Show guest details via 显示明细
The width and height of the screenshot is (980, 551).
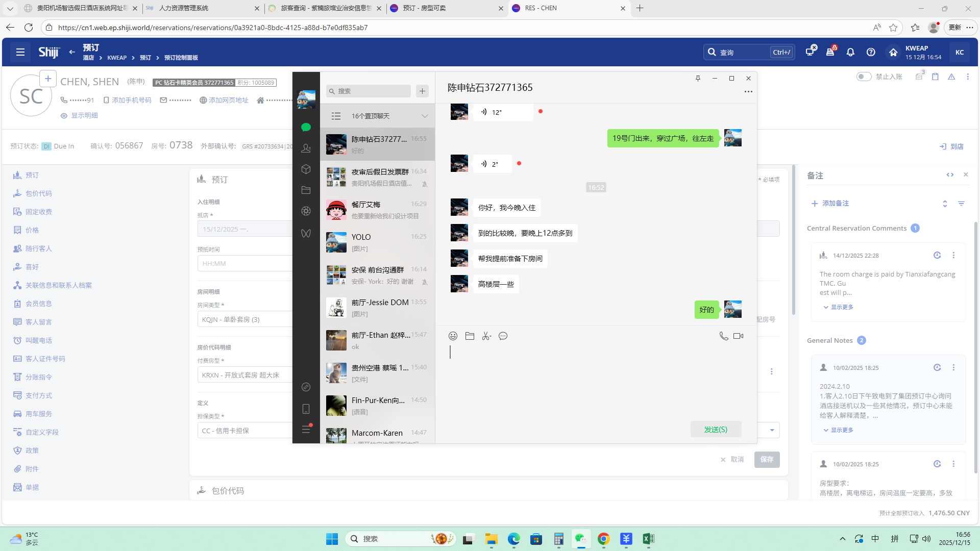[84, 116]
